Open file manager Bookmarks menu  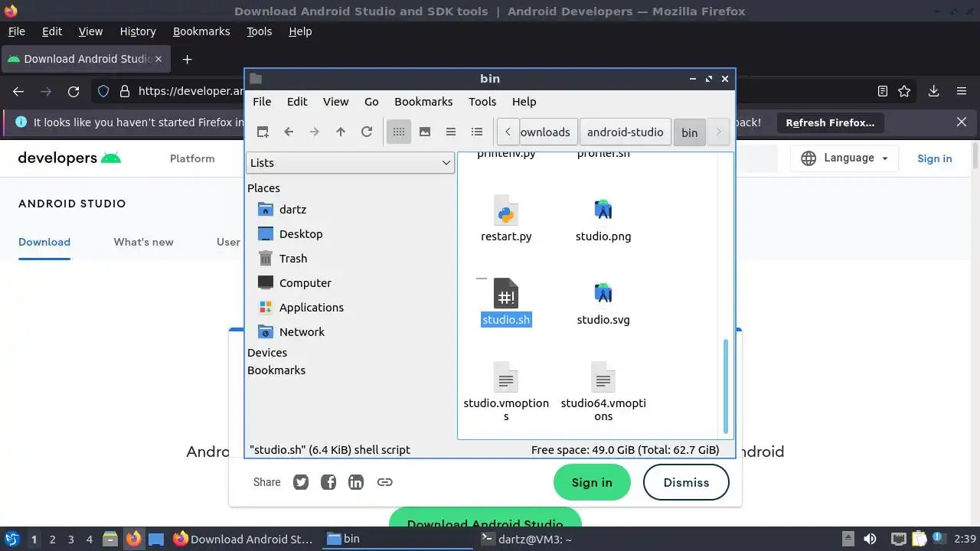(x=423, y=101)
